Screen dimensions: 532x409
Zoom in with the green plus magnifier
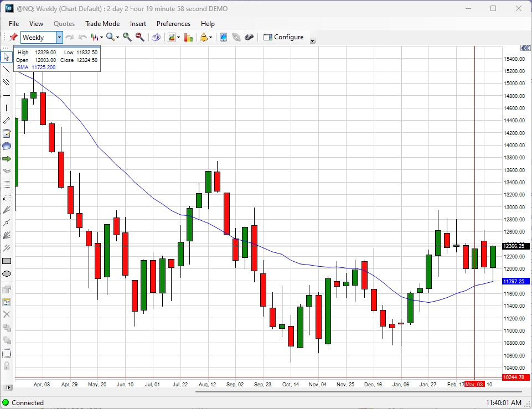(127, 37)
